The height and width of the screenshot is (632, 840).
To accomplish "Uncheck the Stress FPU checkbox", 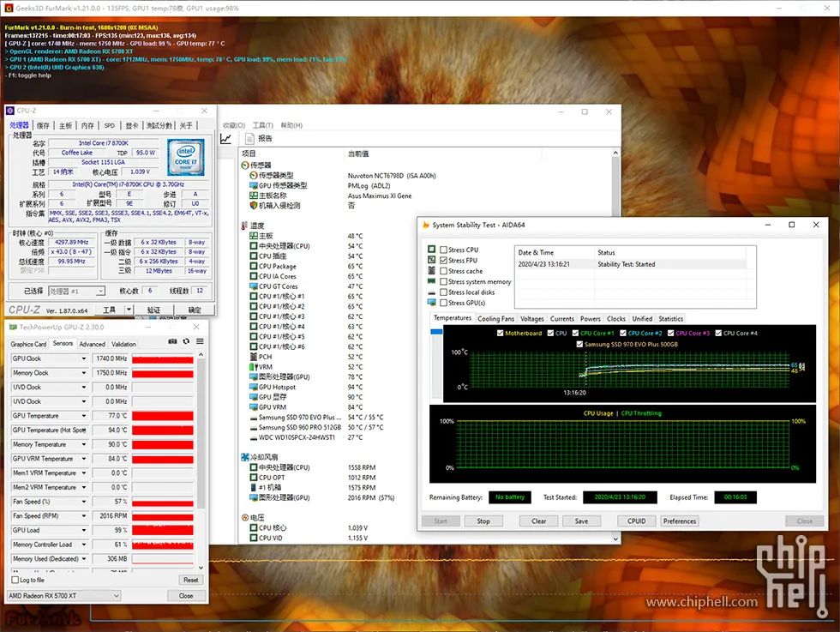I will [444, 260].
